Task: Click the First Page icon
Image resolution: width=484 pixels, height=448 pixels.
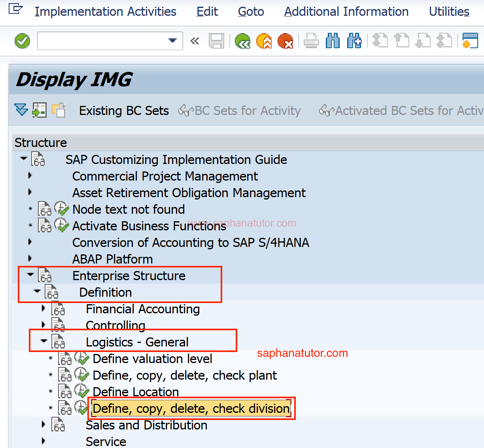Action: pyautogui.click(x=380, y=41)
